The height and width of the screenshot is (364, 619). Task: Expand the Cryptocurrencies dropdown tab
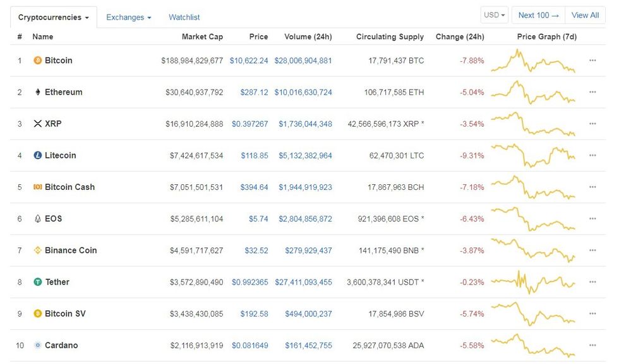coord(53,17)
